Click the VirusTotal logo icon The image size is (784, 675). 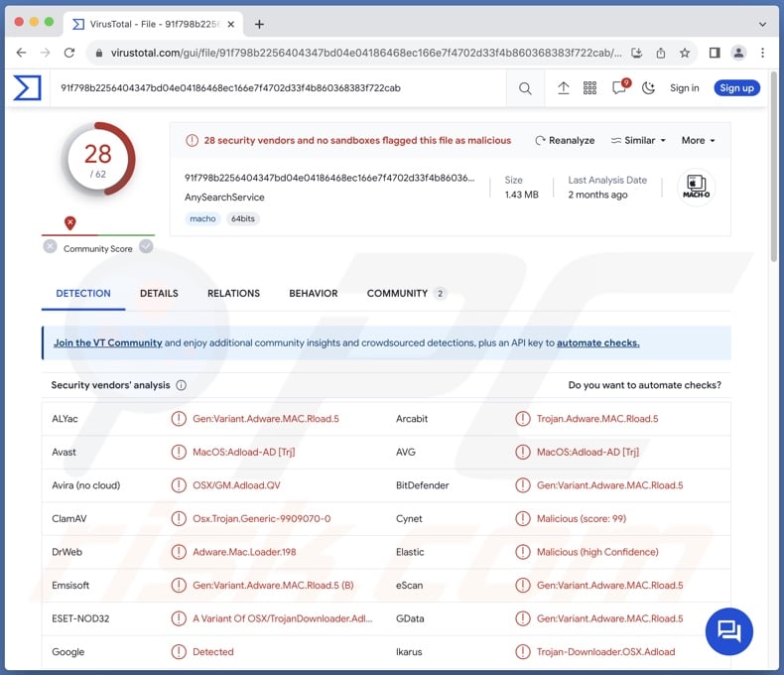click(x=27, y=87)
